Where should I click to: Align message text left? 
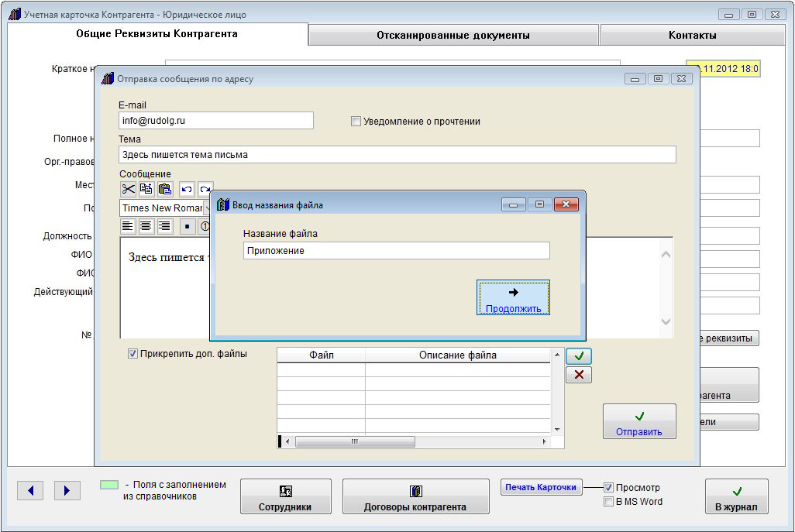point(127,226)
